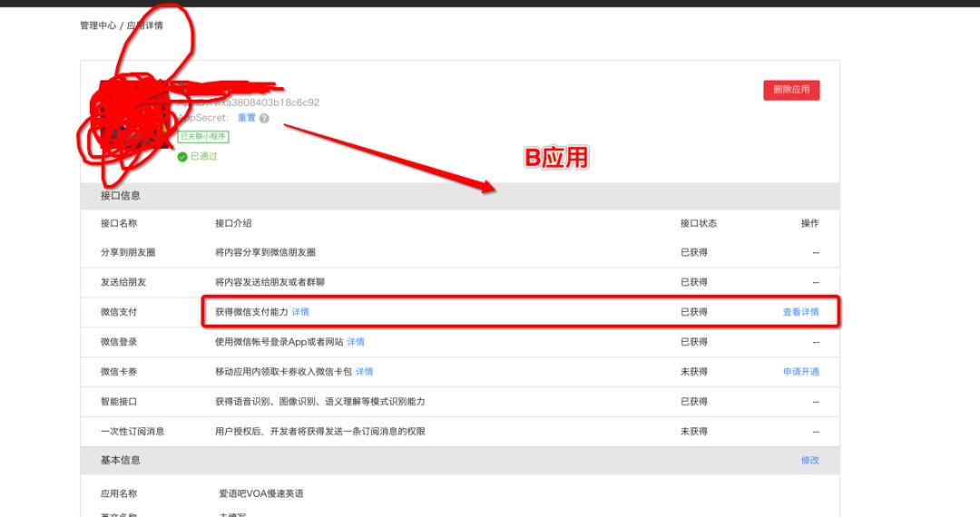Click 申请开通 for 微信卡券
Viewport: 980px width, 517px height.
click(x=800, y=372)
